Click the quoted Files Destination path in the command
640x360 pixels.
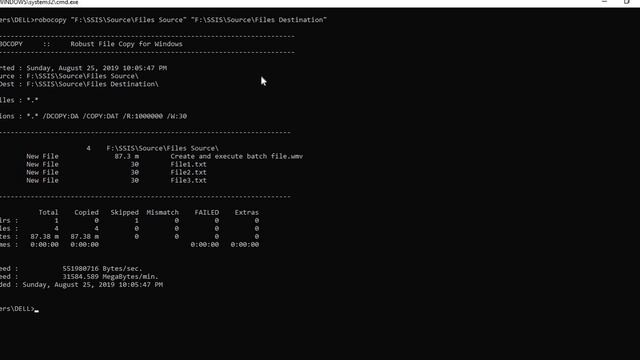click(259, 20)
